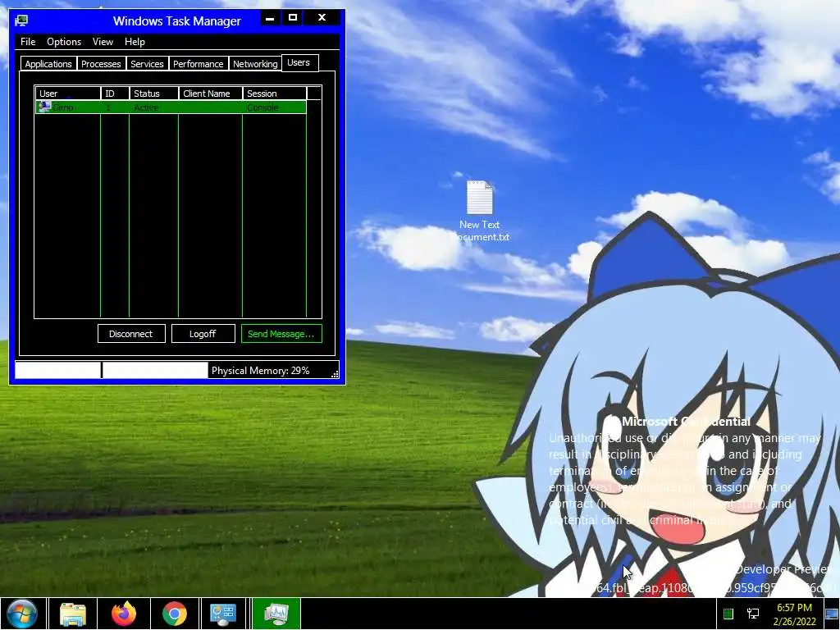840x630 pixels.
Task: Click the Task Manager taskbar button
Action: click(x=276, y=614)
